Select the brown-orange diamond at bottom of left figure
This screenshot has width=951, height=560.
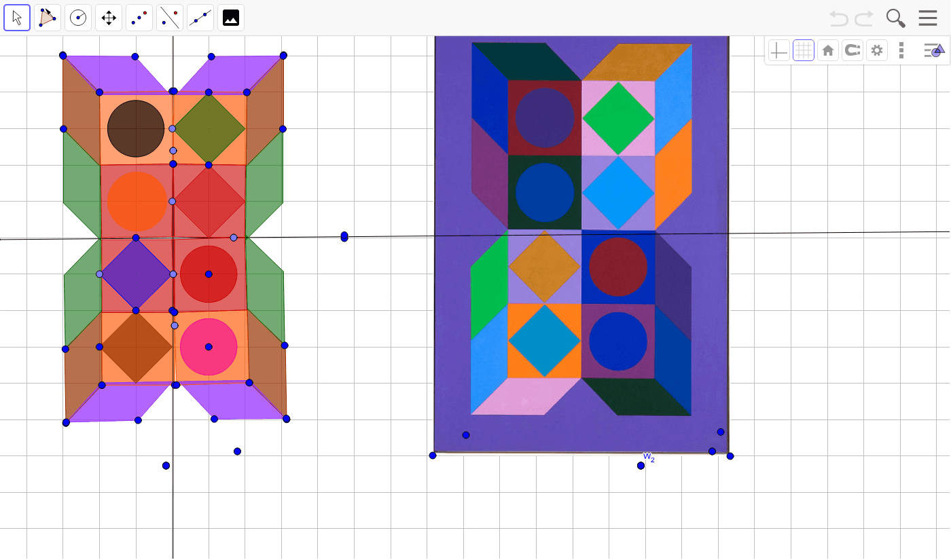(x=137, y=347)
